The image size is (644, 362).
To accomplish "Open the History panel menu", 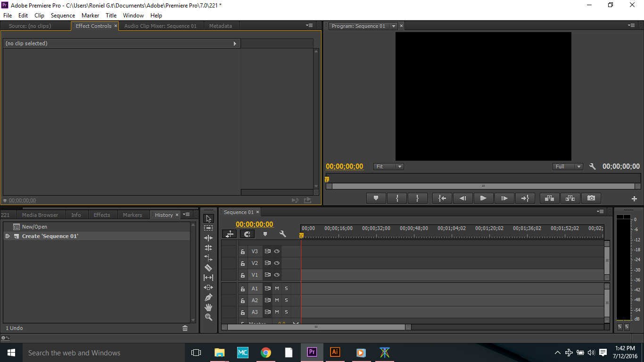I will tap(186, 214).
